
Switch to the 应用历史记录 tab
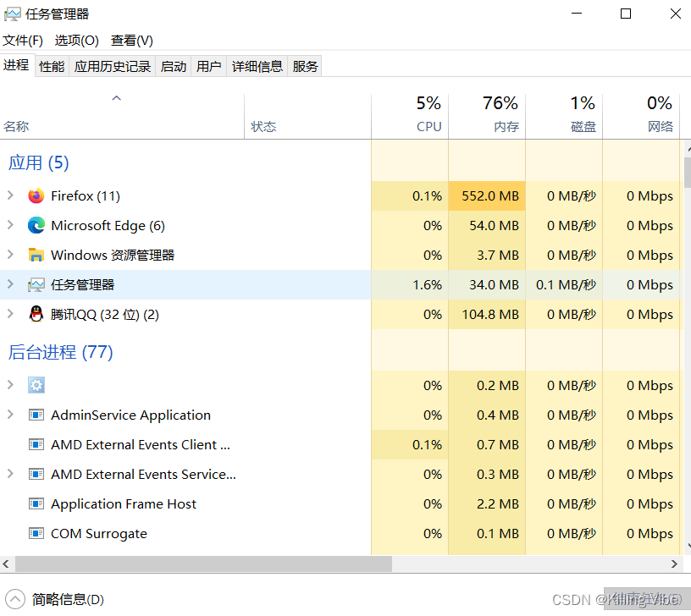[113, 67]
